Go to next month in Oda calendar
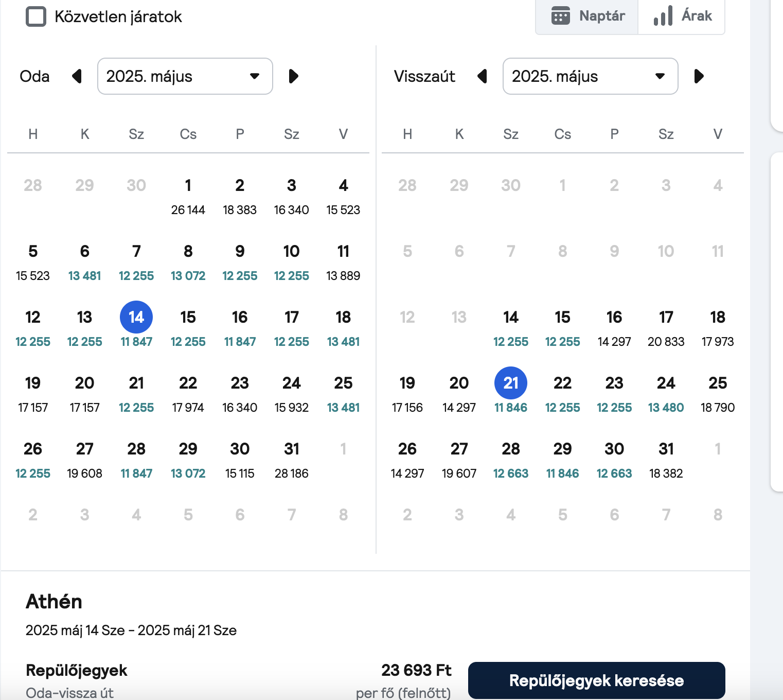Image resolution: width=783 pixels, height=700 pixels. pos(293,77)
